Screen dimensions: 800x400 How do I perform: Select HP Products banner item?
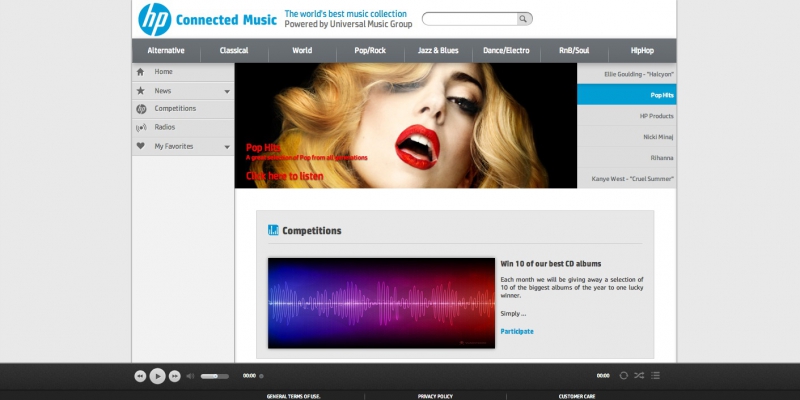tap(627, 116)
